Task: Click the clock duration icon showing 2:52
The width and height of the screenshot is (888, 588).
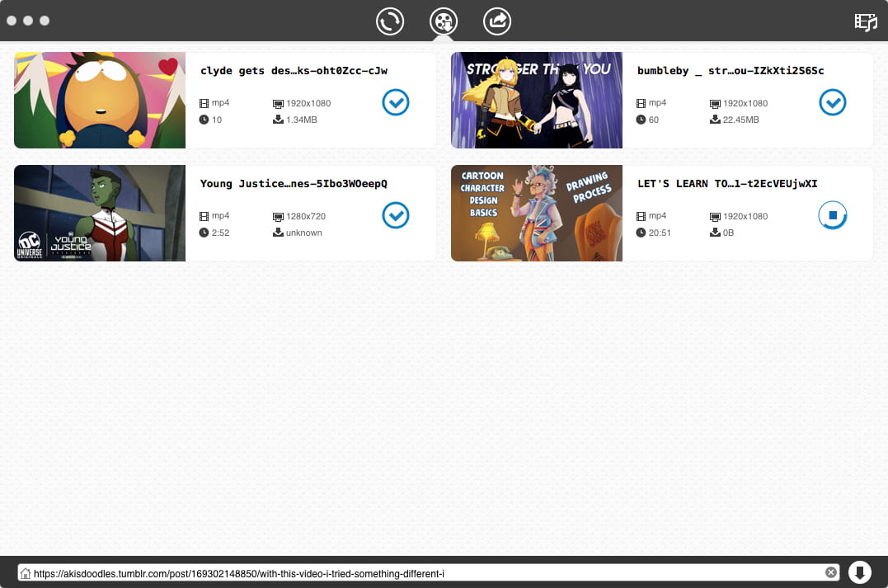Action: 203,232
